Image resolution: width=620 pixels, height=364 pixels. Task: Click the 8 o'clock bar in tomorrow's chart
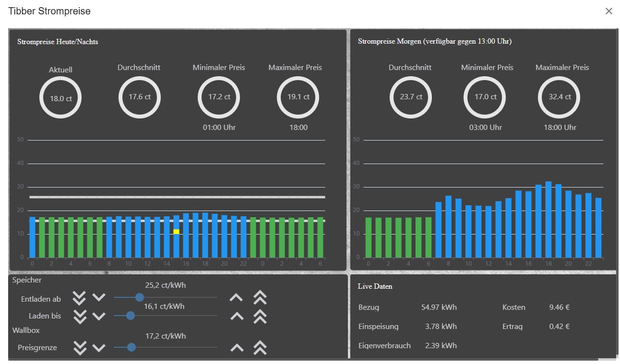(448, 226)
